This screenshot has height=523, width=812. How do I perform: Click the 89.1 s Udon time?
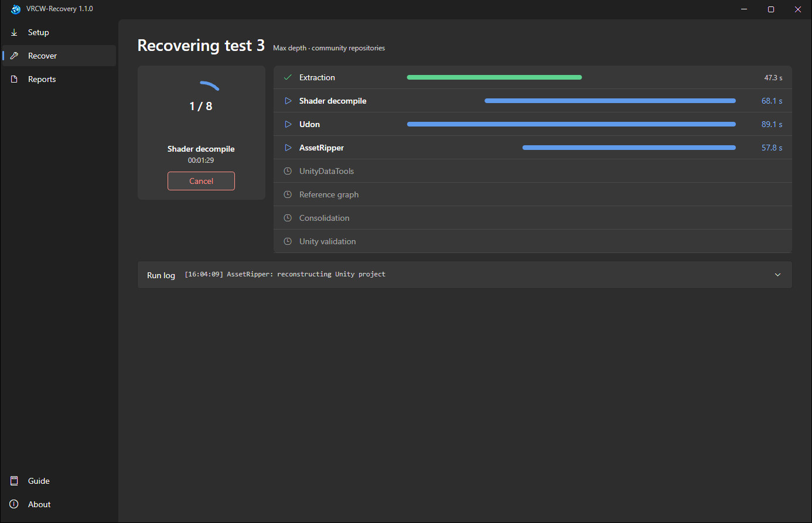(x=772, y=124)
